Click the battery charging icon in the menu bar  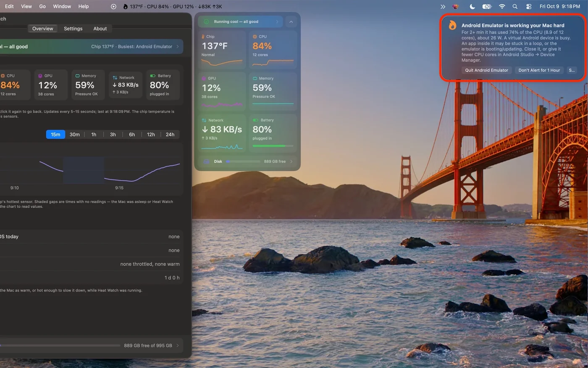pos(487,6)
